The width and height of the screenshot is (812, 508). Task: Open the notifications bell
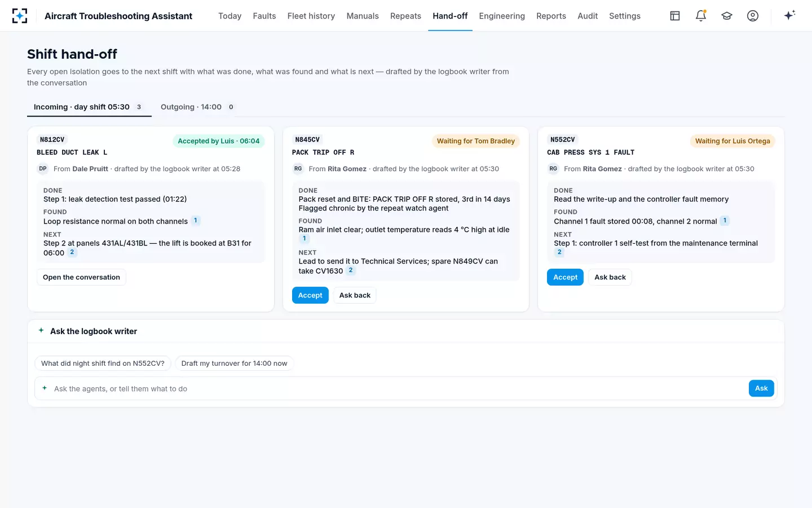coord(701,16)
